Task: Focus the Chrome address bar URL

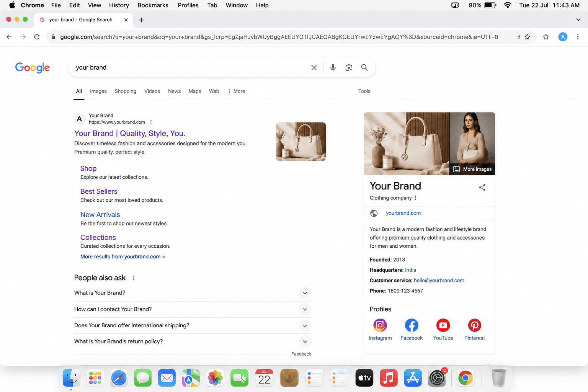Action: (279, 37)
